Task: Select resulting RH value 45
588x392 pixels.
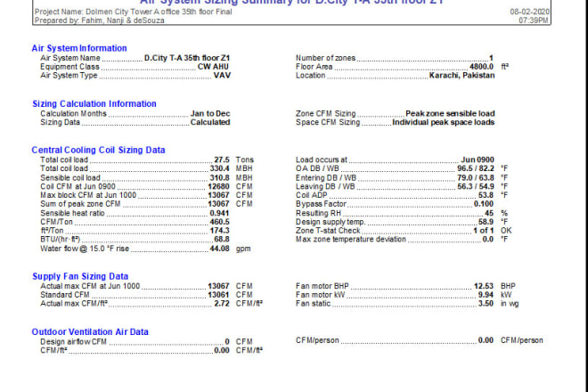Action: [x=489, y=213]
